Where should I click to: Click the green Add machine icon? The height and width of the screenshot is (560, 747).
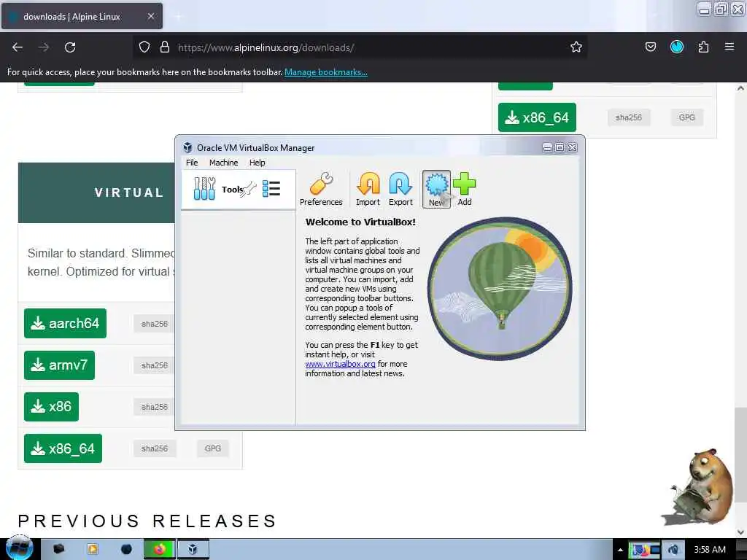pos(465,190)
